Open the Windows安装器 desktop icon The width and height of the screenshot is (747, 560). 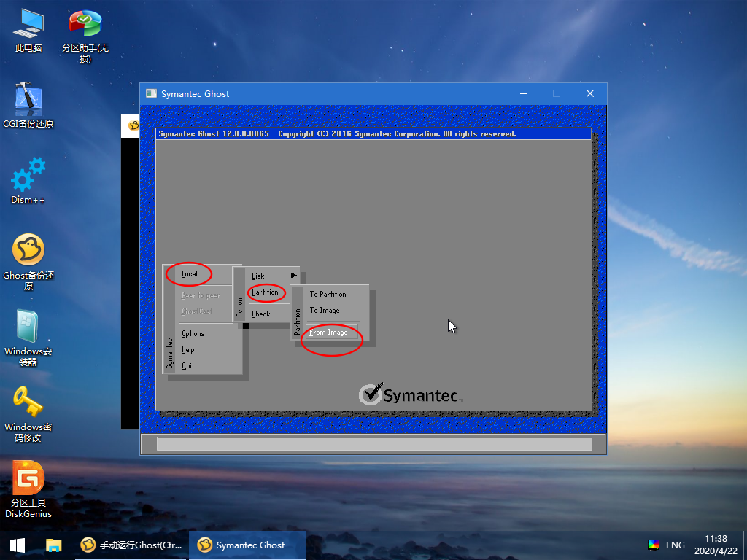click(x=28, y=338)
